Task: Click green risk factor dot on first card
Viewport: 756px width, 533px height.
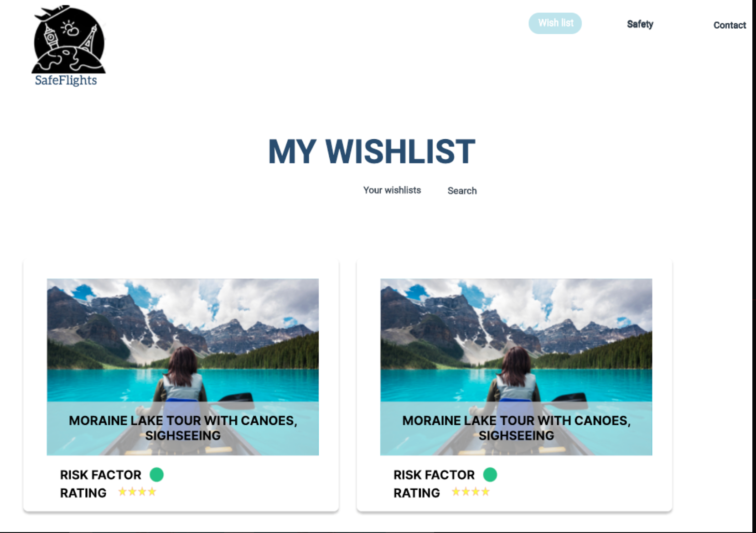Action: (x=156, y=475)
